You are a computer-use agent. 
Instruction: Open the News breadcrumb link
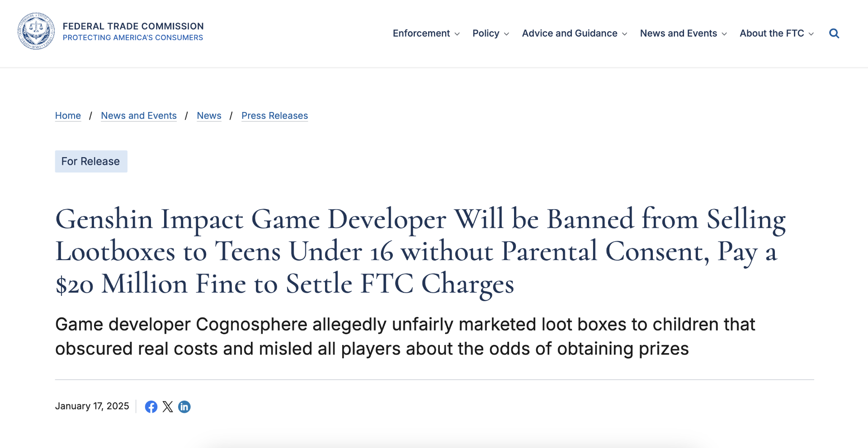point(209,116)
